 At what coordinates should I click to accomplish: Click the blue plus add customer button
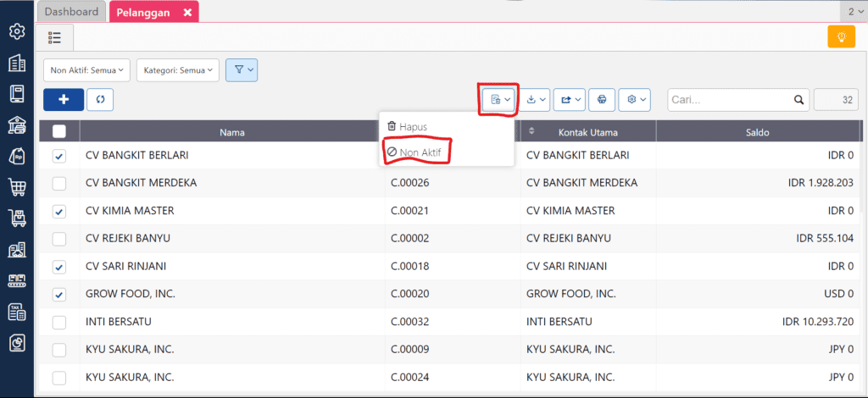pyautogui.click(x=64, y=99)
